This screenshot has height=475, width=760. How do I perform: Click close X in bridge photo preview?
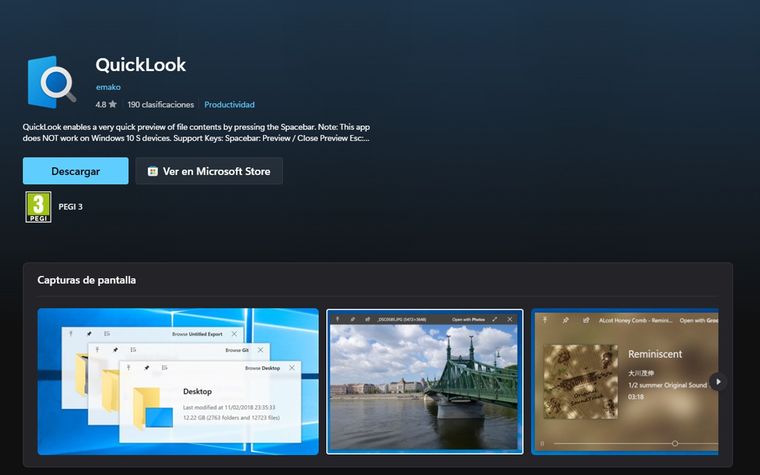(510, 319)
